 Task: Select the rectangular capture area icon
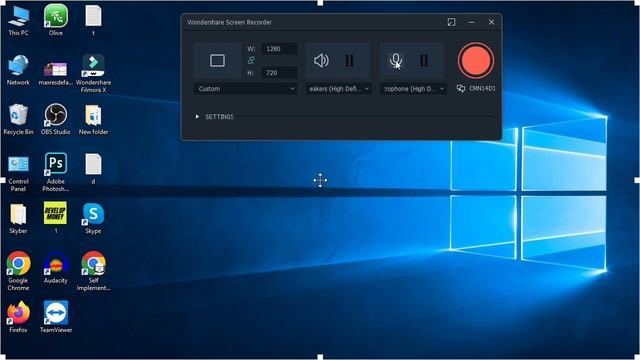tap(217, 61)
